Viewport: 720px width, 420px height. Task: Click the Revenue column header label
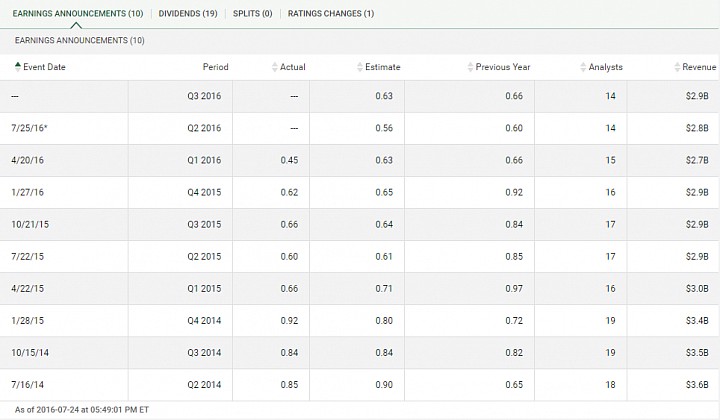click(699, 67)
